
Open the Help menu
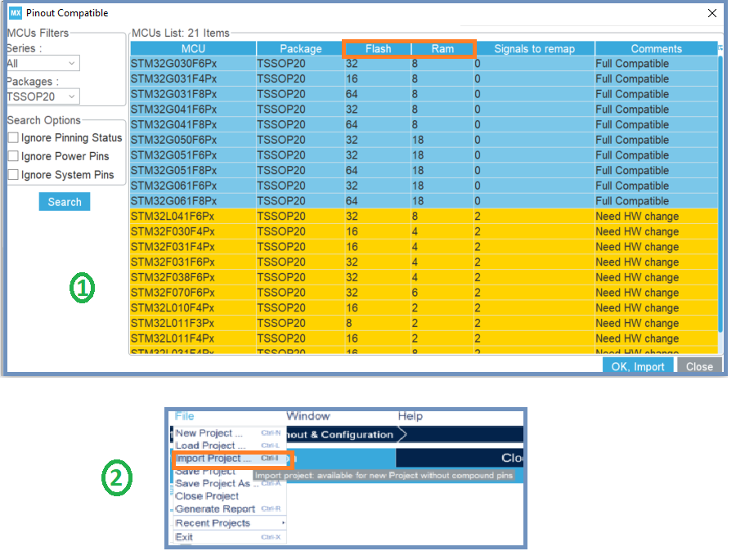pyautogui.click(x=410, y=416)
